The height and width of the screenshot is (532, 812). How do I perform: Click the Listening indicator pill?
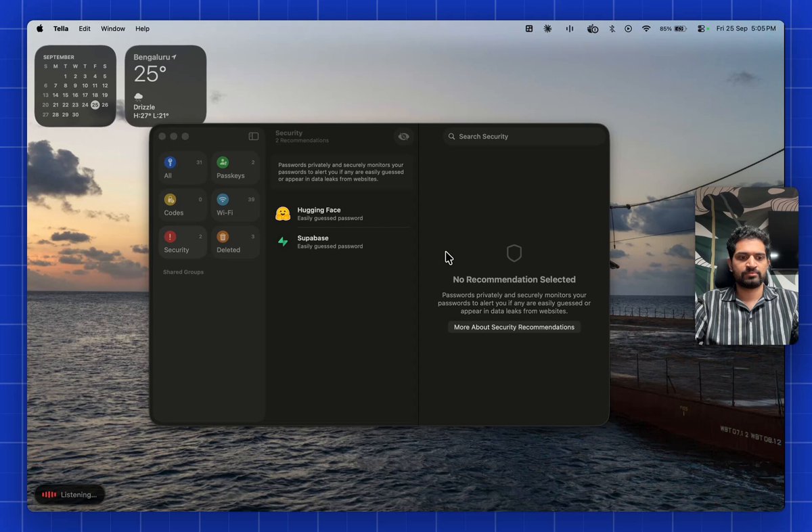click(x=70, y=495)
